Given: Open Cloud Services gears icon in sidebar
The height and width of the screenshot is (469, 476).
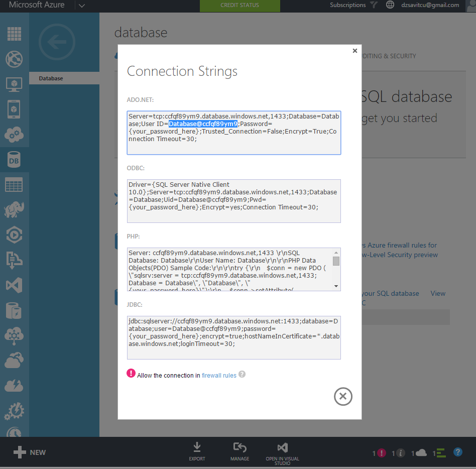Looking at the screenshot, I should click(x=14, y=135).
